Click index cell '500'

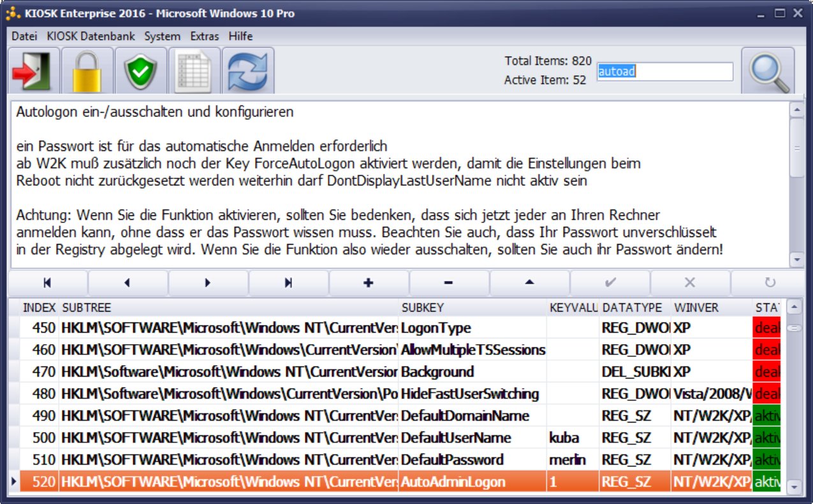(x=39, y=438)
